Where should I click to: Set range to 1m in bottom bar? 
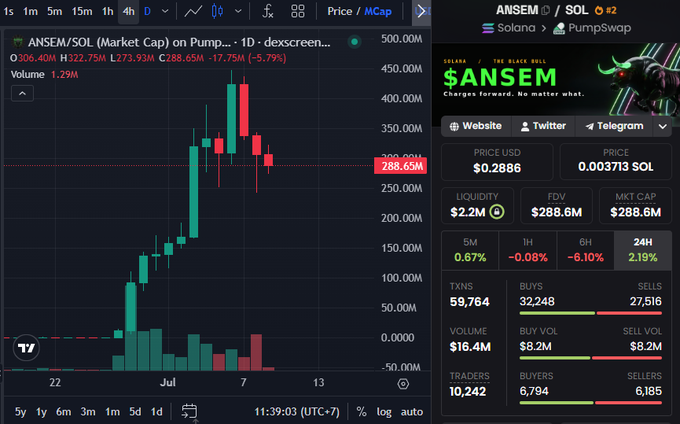113,411
